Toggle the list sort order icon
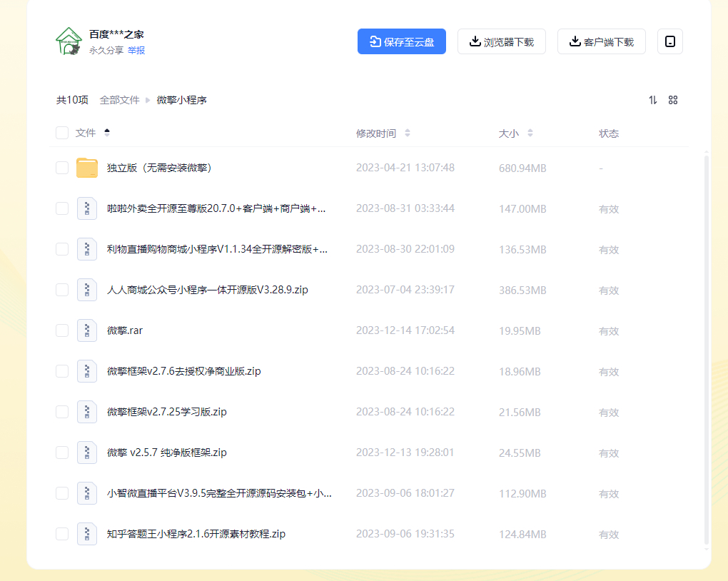 click(653, 100)
